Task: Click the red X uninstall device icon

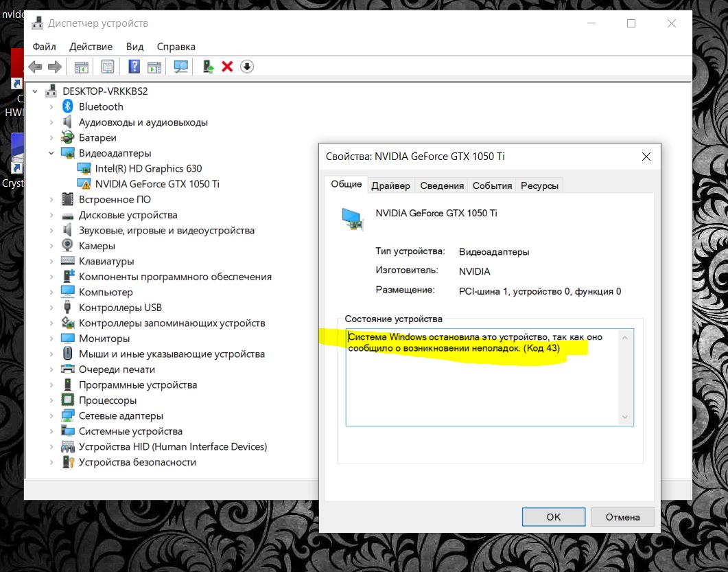Action: click(x=227, y=67)
